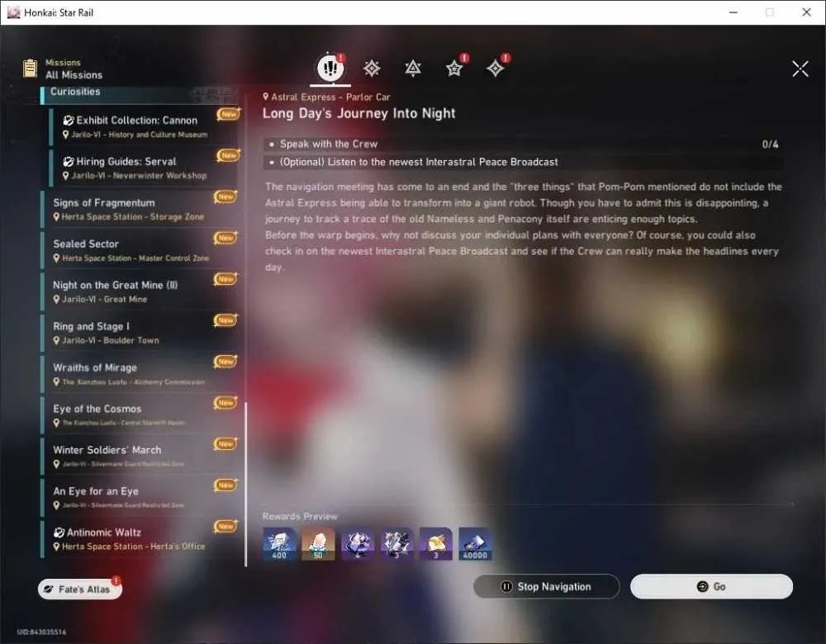
Task: Click the Go button
Action: tap(711, 586)
